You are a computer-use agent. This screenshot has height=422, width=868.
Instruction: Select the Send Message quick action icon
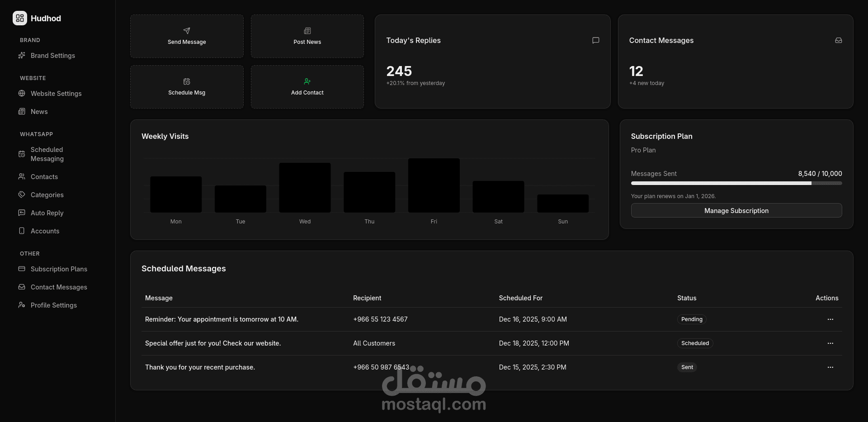point(187,31)
